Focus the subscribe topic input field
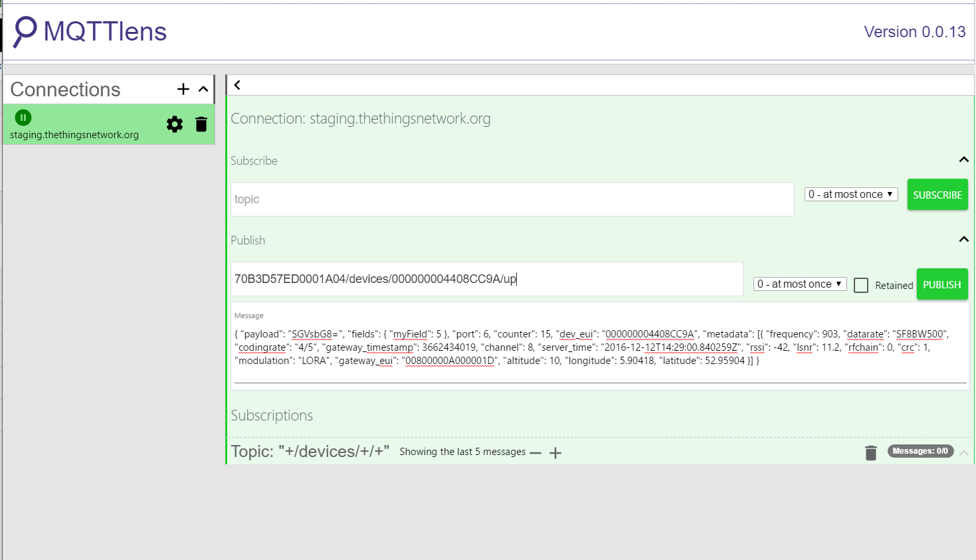This screenshot has height=560, width=976. tap(512, 199)
